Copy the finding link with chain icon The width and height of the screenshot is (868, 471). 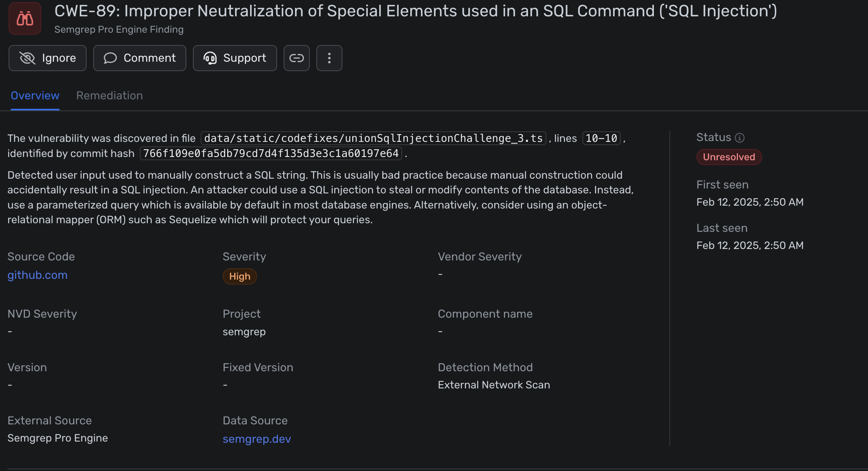click(297, 58)
